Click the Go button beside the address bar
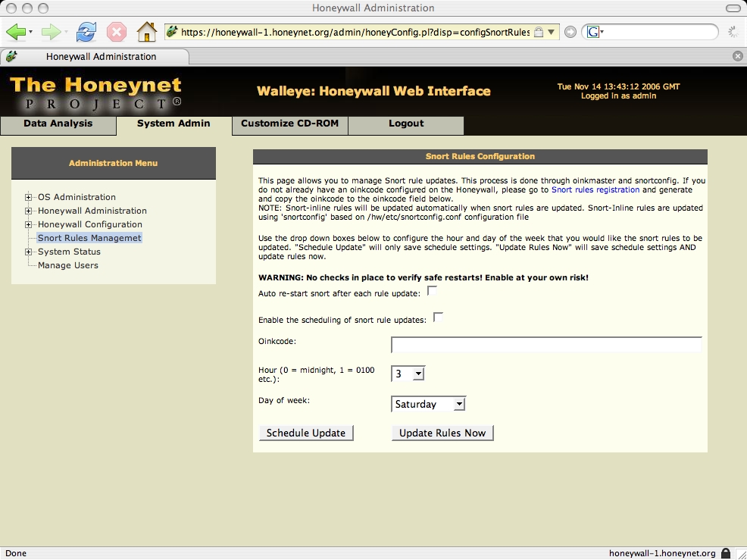 pos(570,32)
